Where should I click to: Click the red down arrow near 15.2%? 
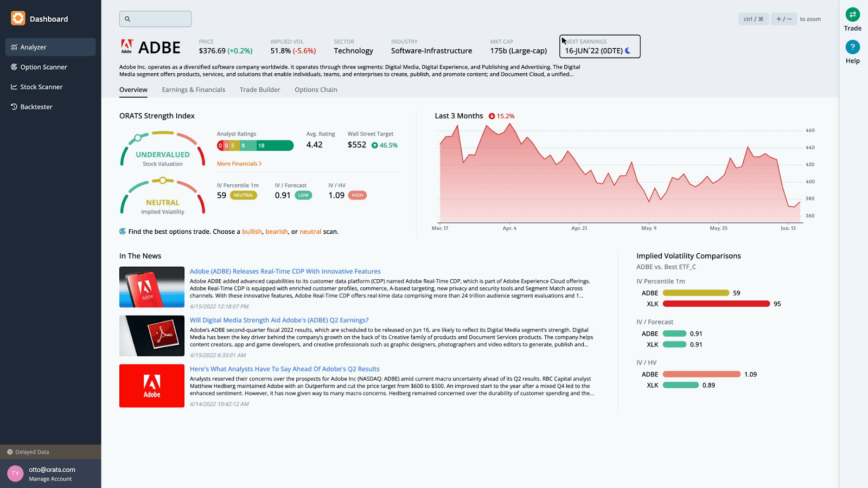(x=492, y=116)
